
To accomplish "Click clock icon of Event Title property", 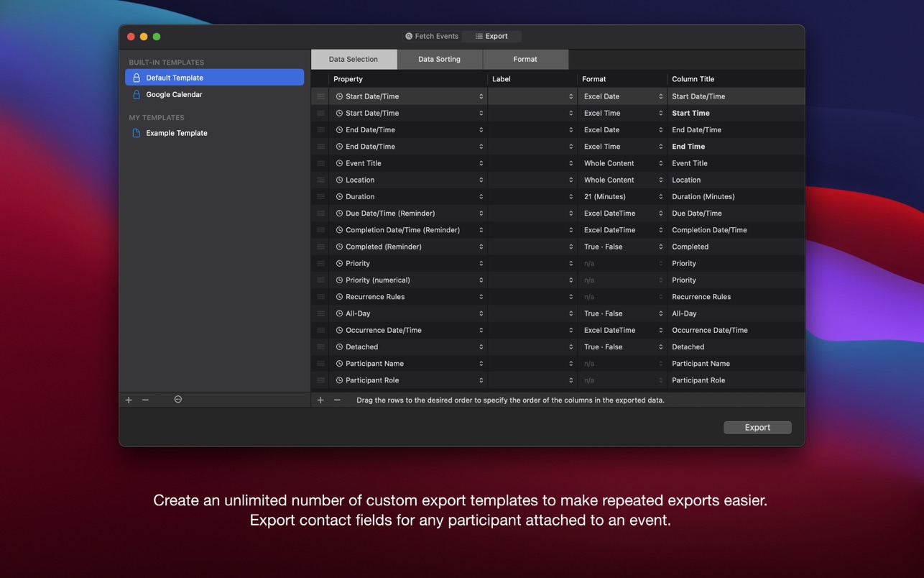I will (339, 163).
